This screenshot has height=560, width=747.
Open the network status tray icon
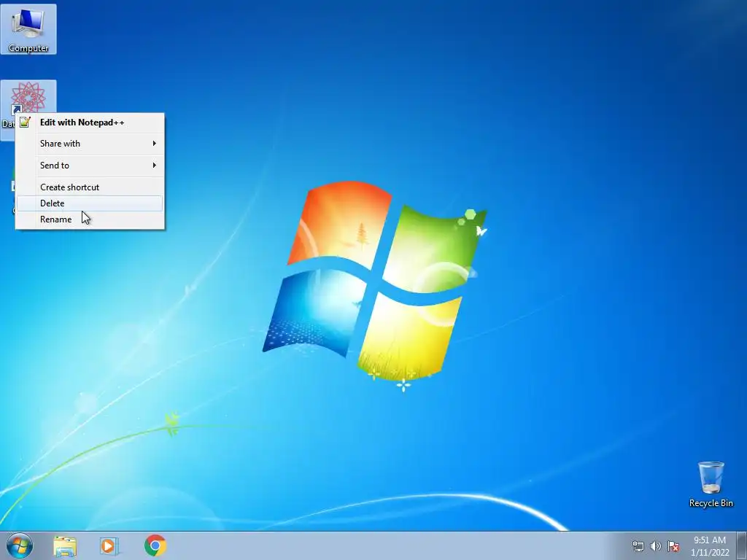638,546
